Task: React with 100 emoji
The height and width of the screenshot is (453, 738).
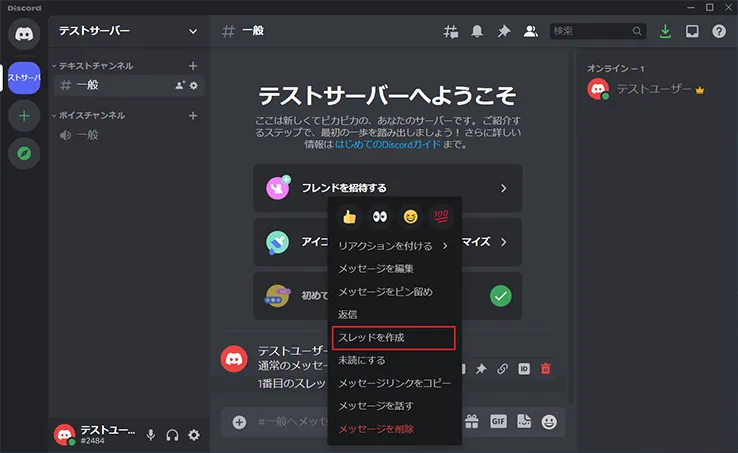Action: pos(441,217)
